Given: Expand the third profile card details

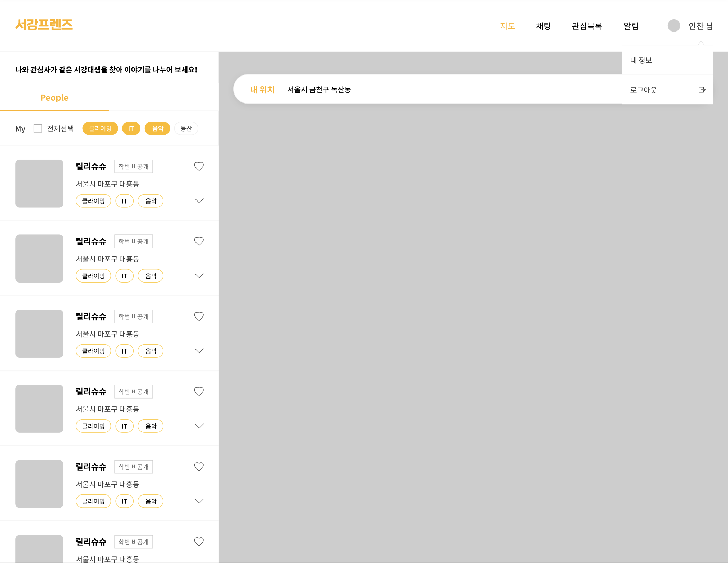Looking at the screenshot, I should (x=199, y=351).
